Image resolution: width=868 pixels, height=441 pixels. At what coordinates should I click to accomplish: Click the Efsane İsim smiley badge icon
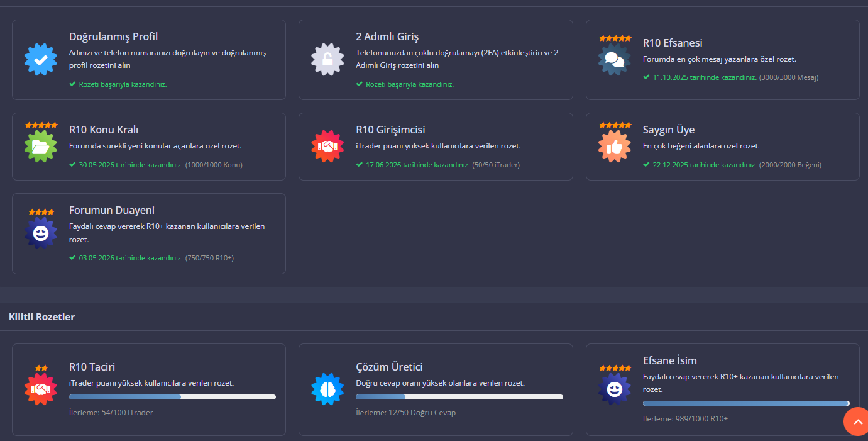point(615,389)
